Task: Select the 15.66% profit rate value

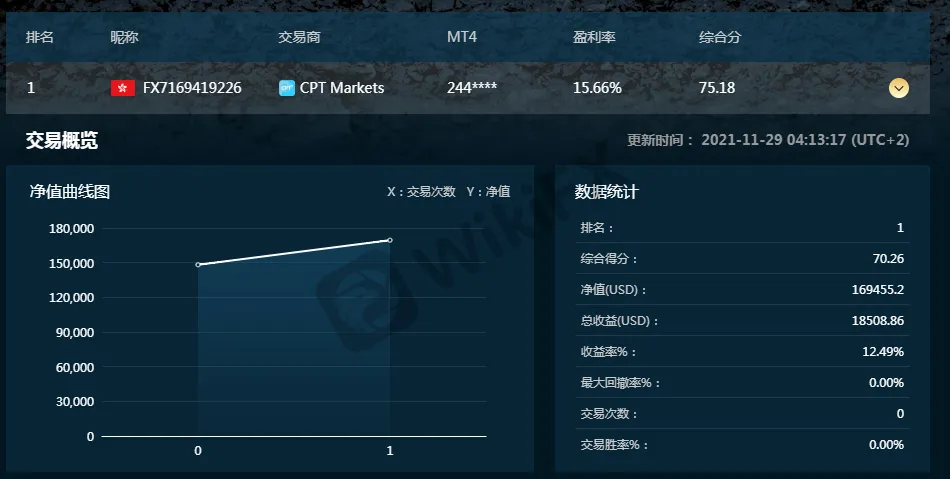Action: coord(597,88)
